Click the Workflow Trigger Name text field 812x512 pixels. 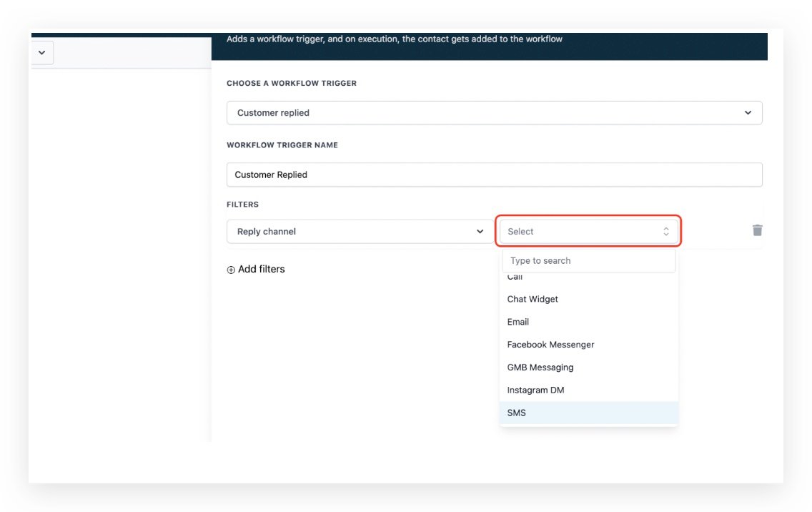[x=493, y=174]
